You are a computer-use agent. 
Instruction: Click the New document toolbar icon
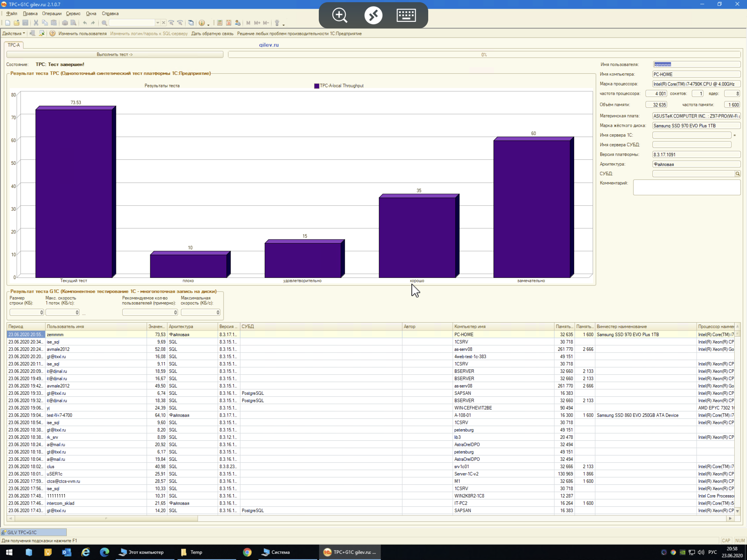[8, 23]
